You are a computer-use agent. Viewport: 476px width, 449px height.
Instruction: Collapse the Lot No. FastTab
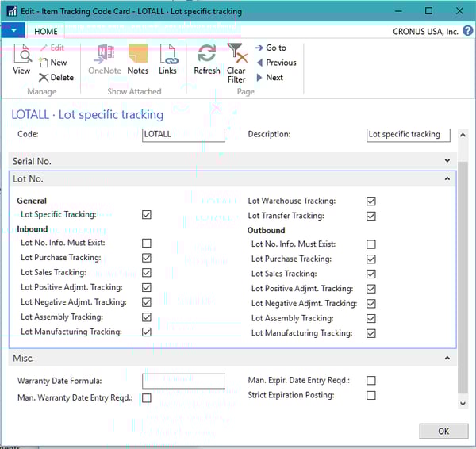(447, 178)
